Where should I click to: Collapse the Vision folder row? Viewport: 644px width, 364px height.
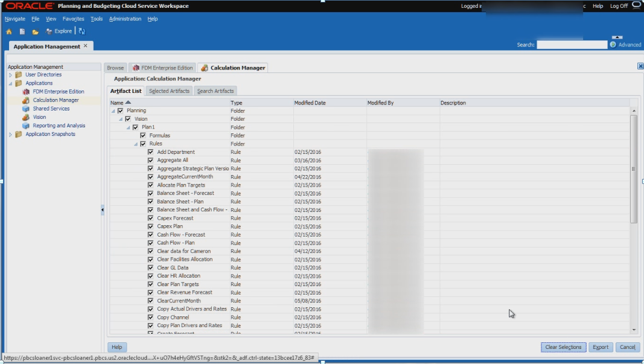[x=120, y=119]
